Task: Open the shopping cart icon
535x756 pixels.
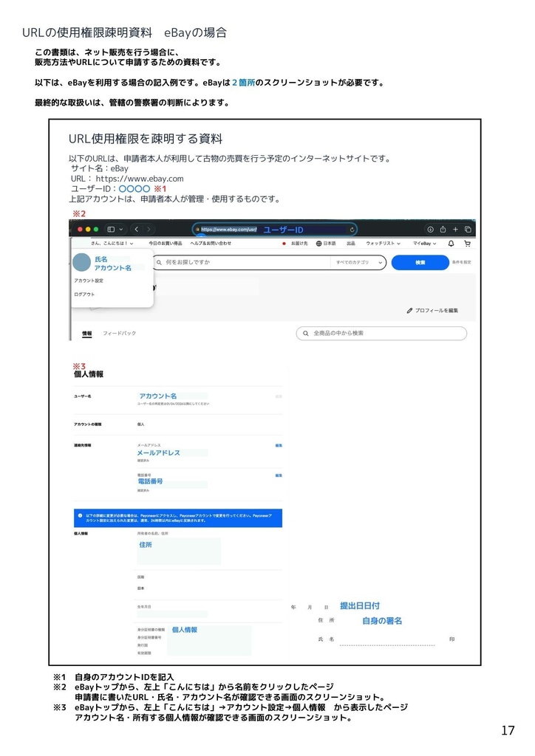Action: tap(467, 244)
